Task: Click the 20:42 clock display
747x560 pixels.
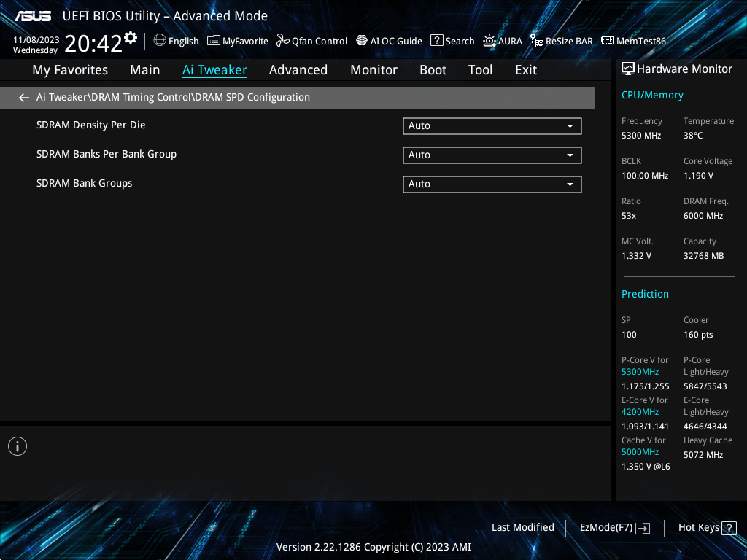Action: 93,43
